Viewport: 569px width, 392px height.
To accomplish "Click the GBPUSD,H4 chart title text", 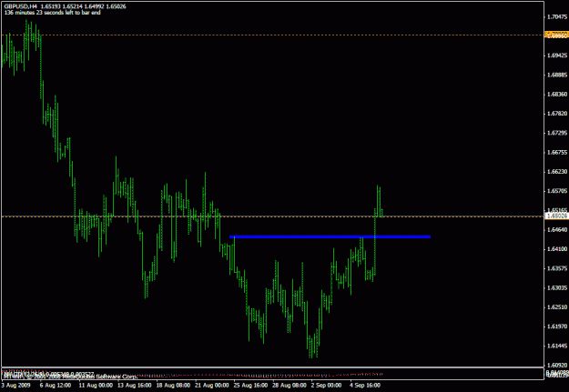I will tap(20, 6).
